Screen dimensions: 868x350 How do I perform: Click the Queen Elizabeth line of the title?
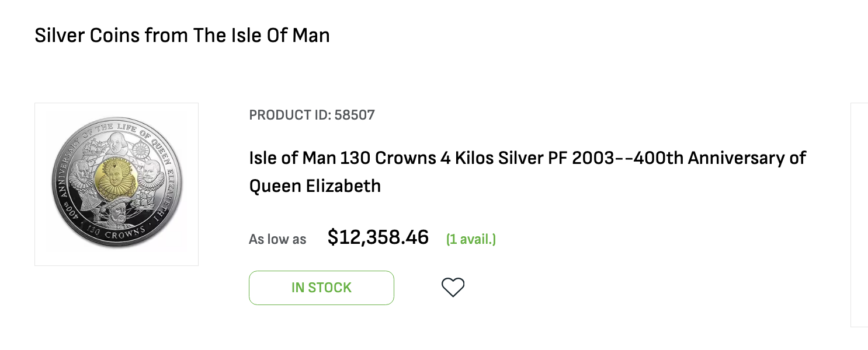pyautogui.click(x=315, y=186)
